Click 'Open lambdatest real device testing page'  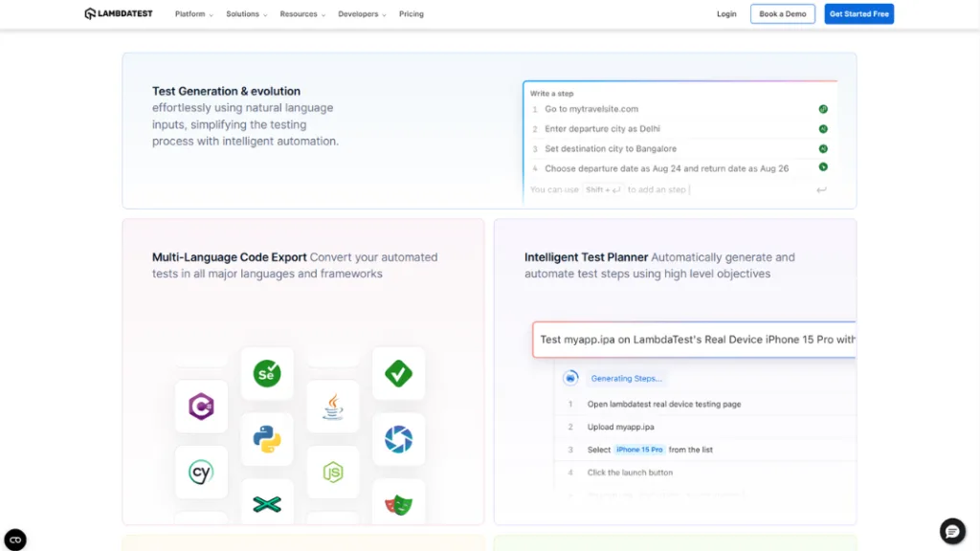click(x=664, y=405)
